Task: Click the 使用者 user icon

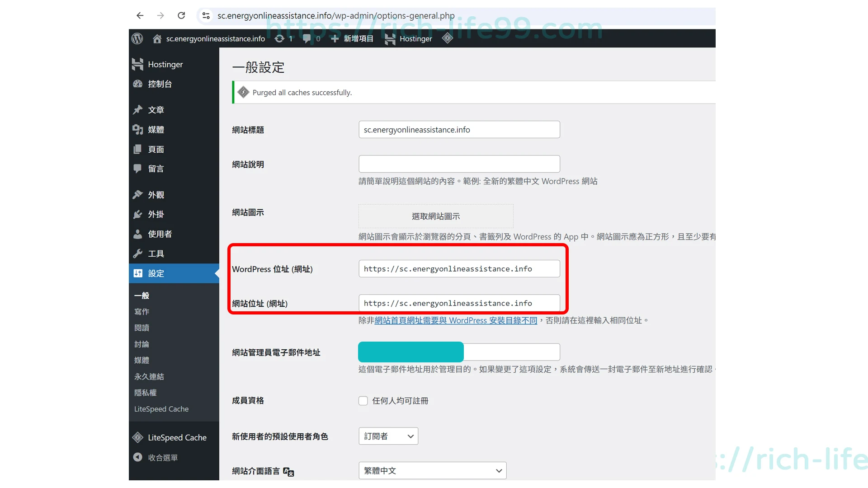Action: 137,234
